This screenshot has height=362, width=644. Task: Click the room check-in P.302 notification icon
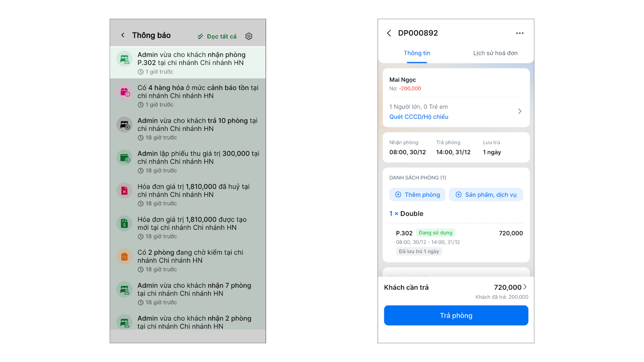124,59
